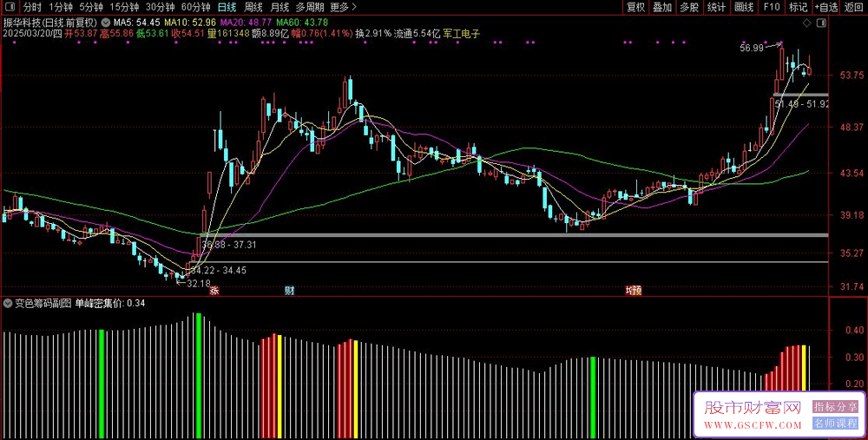Open the 统计 statistics button

coord(716,7)
